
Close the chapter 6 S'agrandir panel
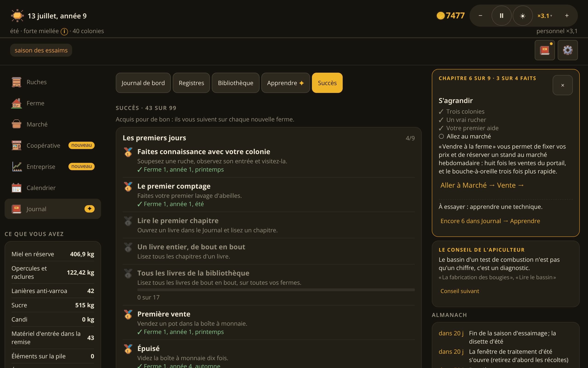(563, 85)
